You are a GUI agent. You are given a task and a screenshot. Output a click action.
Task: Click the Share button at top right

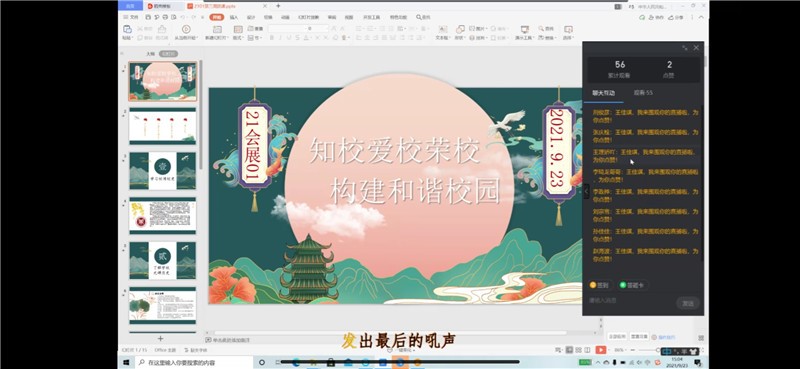click(676, 17)
